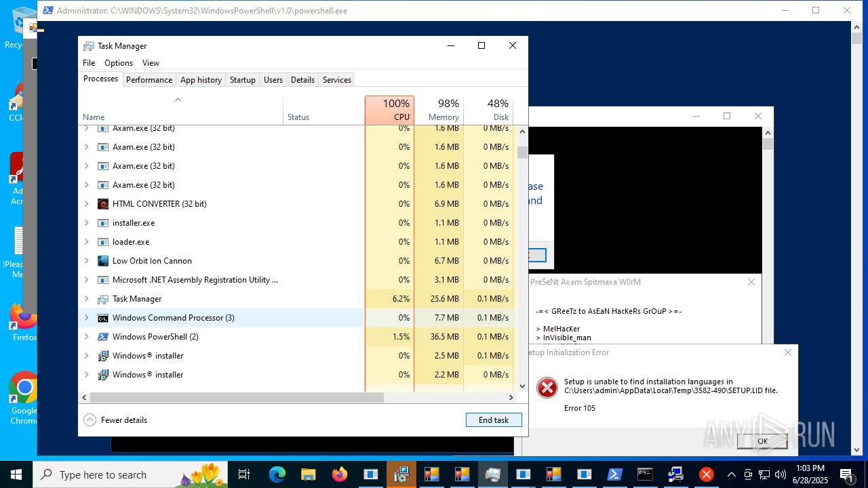
Task: Open the notification center icon
Action: point(848,474)
